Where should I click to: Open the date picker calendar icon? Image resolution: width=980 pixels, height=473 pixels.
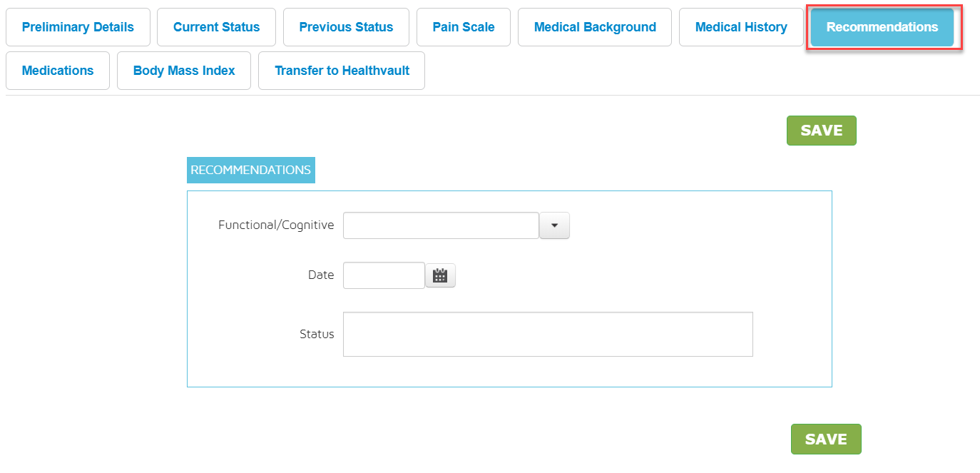[x=440, y=275]
